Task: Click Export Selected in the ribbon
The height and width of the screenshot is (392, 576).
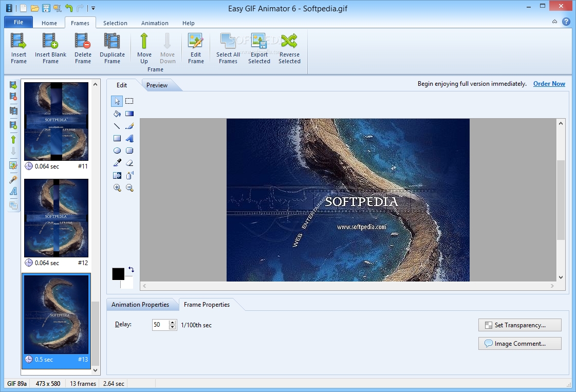Action: [259, 48]
